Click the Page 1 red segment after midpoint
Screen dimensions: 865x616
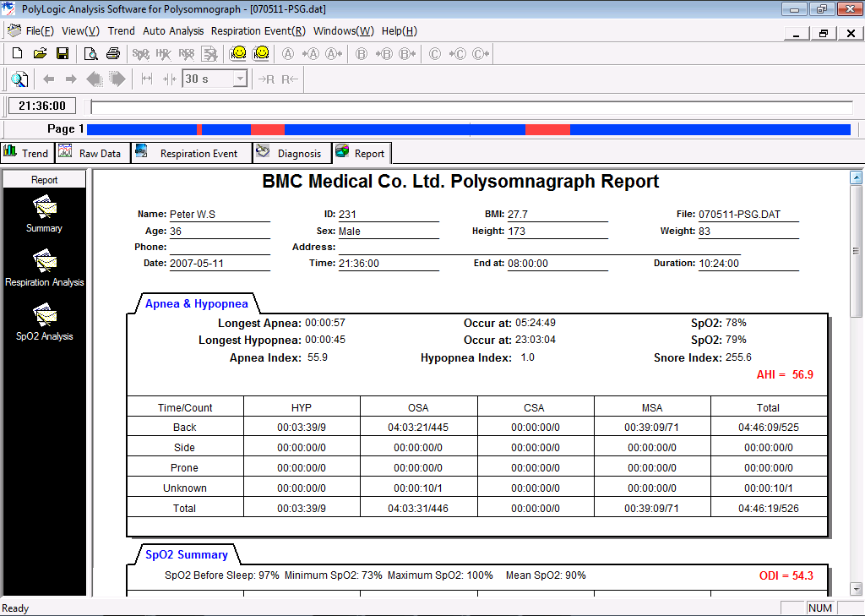(x=547, y=130)
